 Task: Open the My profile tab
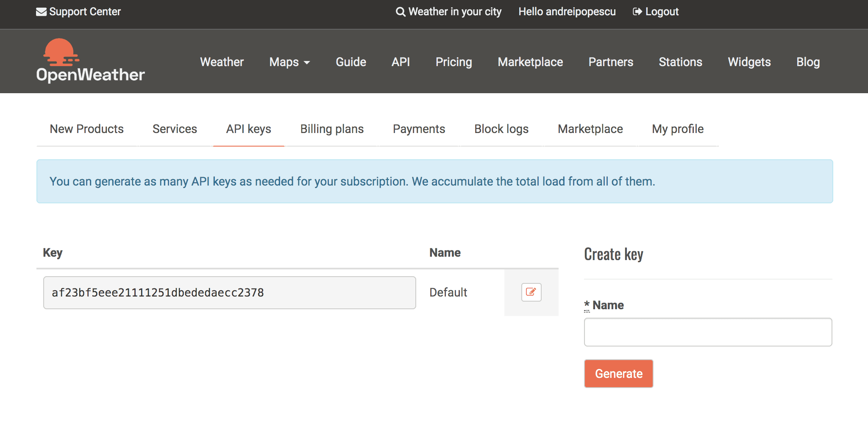coord(678,129)
